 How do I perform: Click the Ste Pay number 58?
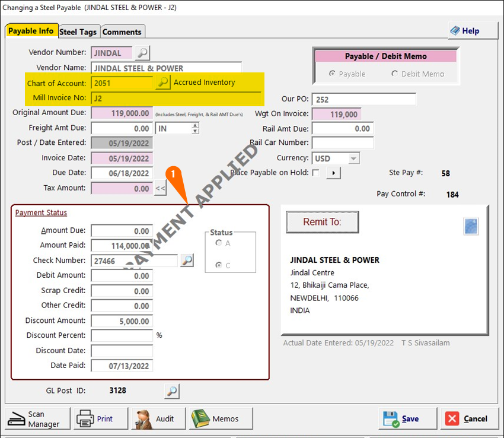(x=445, y=173)
